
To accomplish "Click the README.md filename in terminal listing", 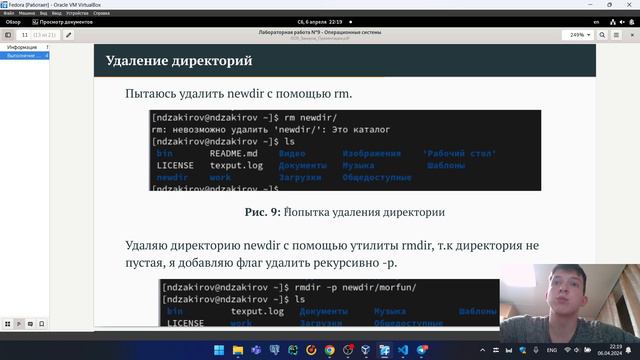I will click(x=233, y=154).
